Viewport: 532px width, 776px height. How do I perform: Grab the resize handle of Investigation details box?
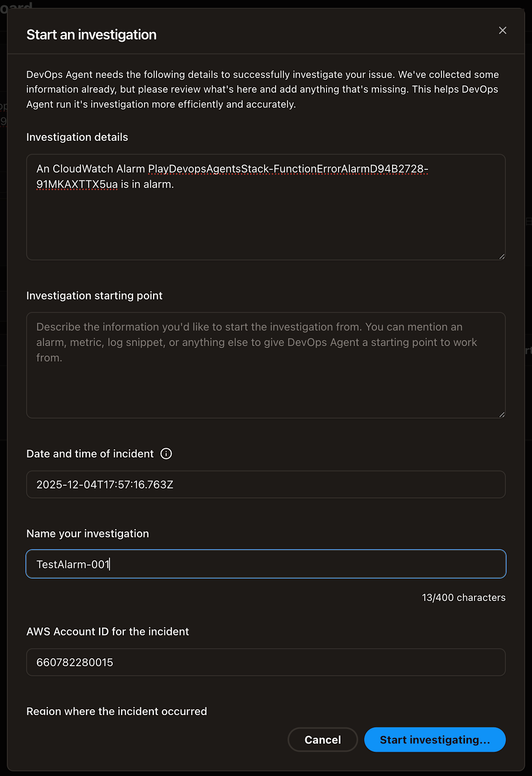(502, 256)
